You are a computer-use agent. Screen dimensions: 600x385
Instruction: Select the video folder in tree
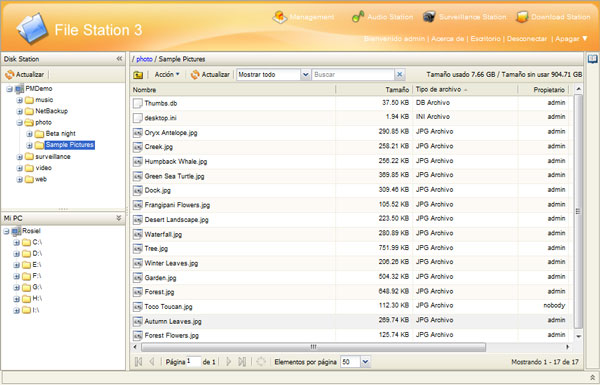click(43, 168)
